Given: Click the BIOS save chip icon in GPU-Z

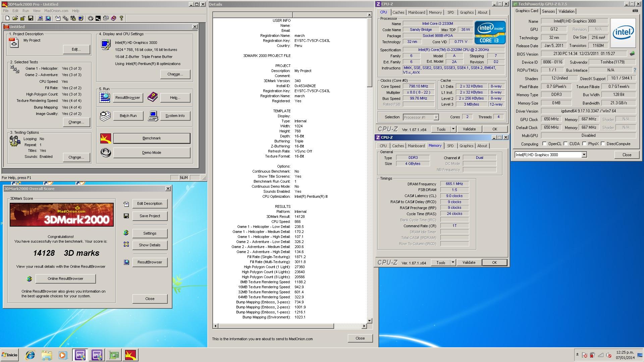Looking at the screenshot, I should (632, 54).
